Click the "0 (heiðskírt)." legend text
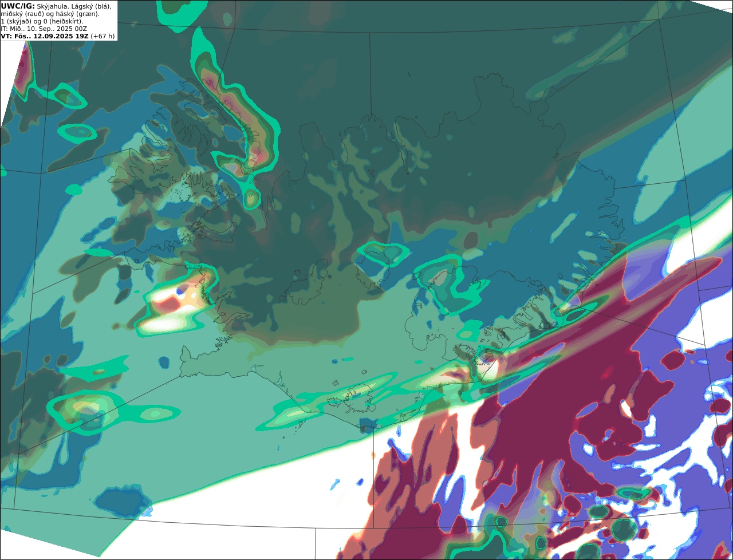The image size is (733, 560). click(x=64, y=21)
